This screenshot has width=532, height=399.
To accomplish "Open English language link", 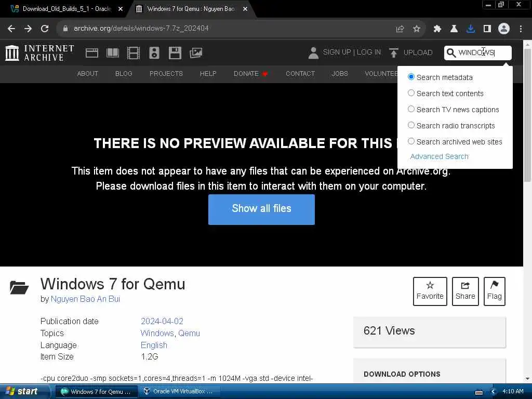I will (154, 345).
